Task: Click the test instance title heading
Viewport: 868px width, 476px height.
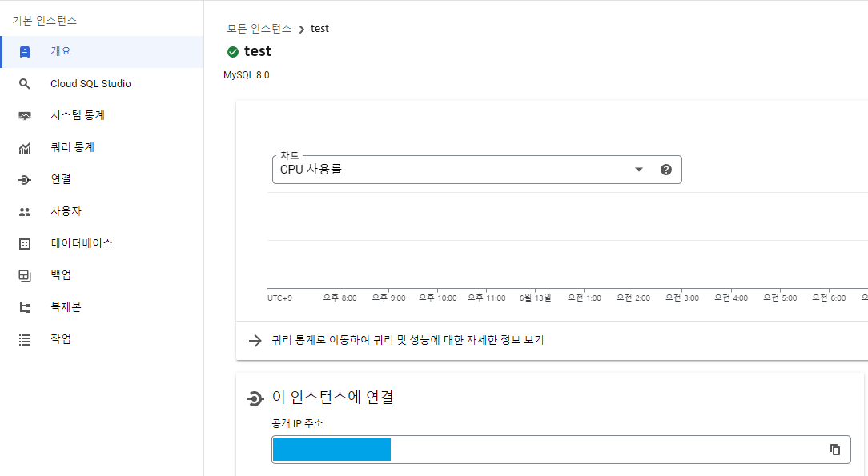Action: click(x=257, y=51)
